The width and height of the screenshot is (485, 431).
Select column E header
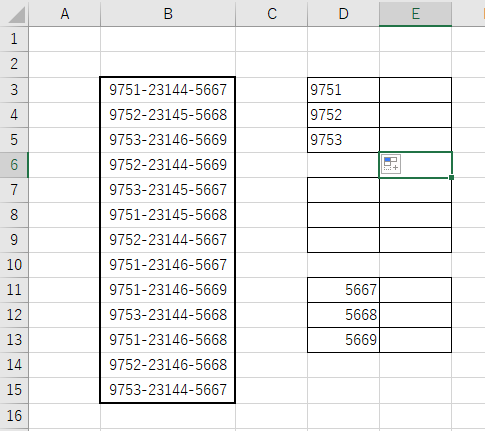(415, 13)
